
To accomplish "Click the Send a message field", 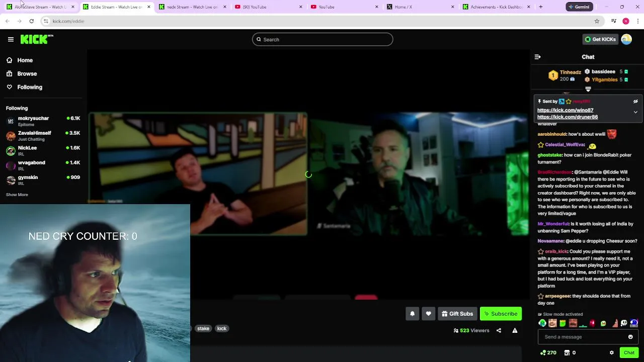I will pyautogui.click(x=588, y=337).
